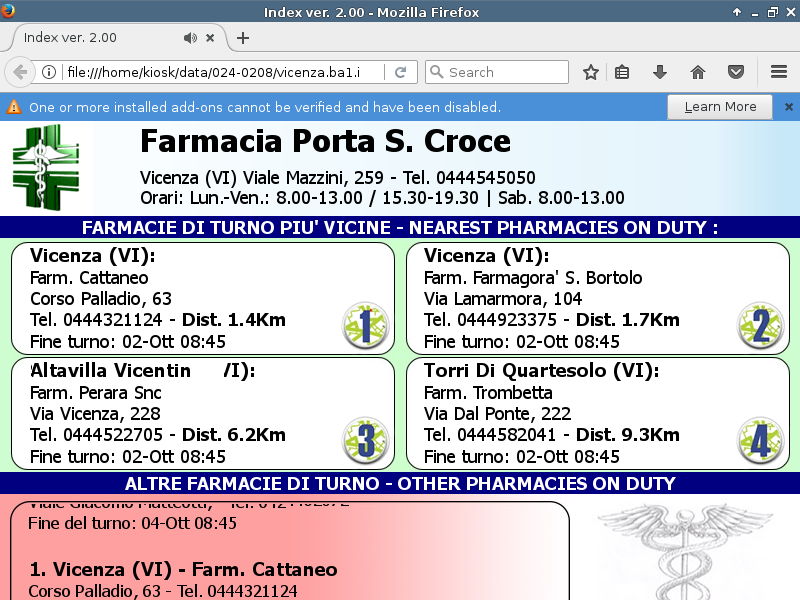The height and width of the screenshot is (600, 800).
Task: Click the green pharmacy cross logo
Action: pyautogui.click(x=45, y=167)
